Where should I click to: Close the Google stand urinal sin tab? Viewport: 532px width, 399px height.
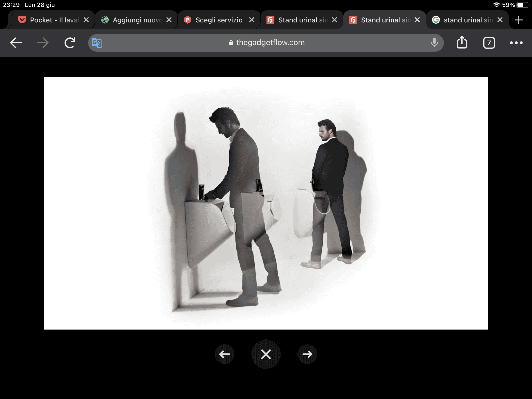(500, 20)
